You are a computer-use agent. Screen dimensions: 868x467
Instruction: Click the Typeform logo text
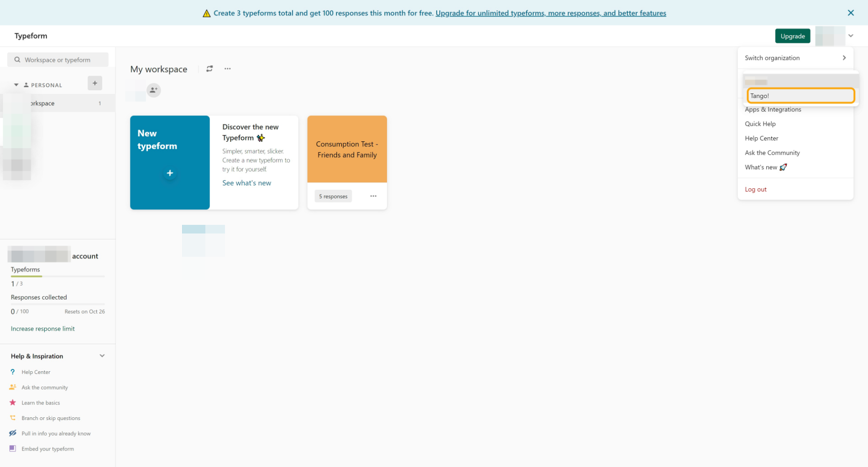point(31,36)
